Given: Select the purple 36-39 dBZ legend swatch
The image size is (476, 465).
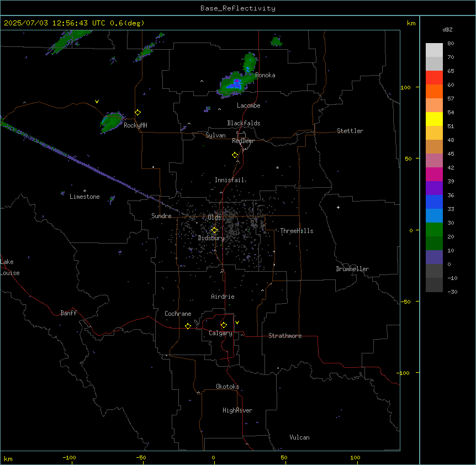Looking at the screenshot, I should (x=434, y=188).
